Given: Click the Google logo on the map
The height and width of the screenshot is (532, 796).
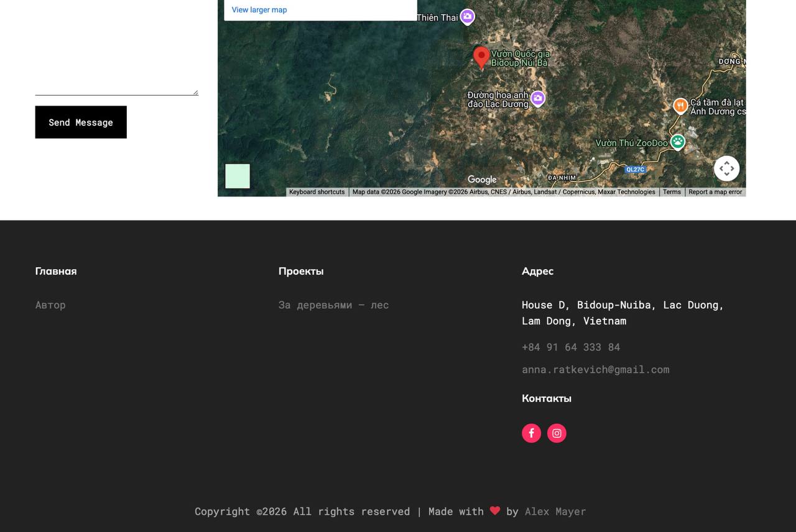Looking at the screenshot, I should tap(482, 180).
